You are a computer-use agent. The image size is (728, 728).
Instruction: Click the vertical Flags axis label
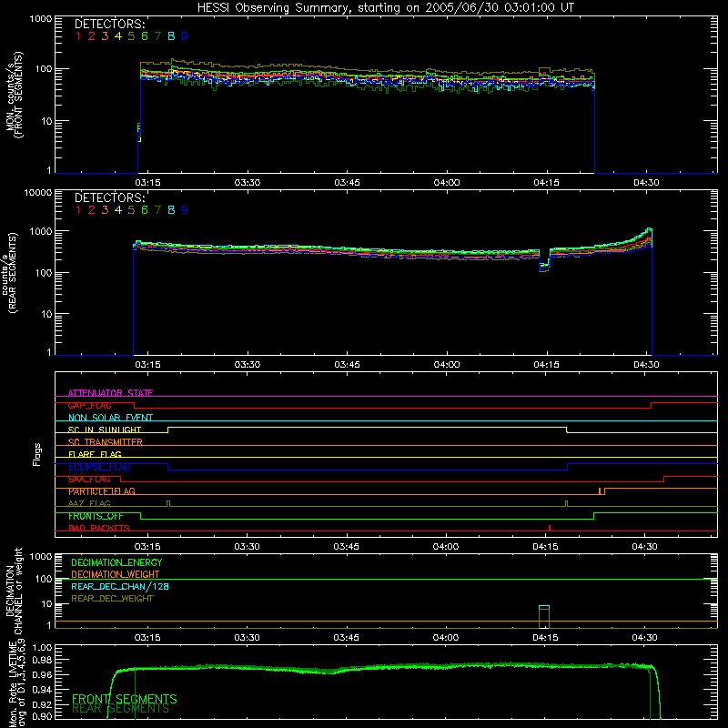coord(37,454)
